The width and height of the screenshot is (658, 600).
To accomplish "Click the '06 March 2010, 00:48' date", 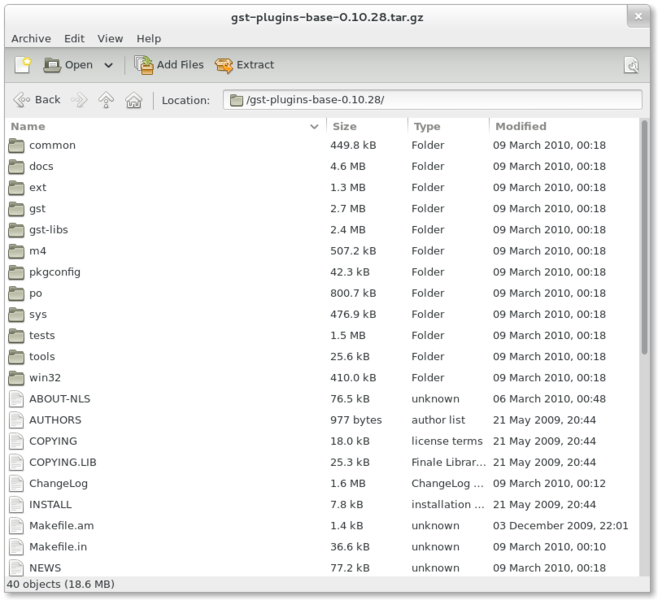I will [549, 399].
